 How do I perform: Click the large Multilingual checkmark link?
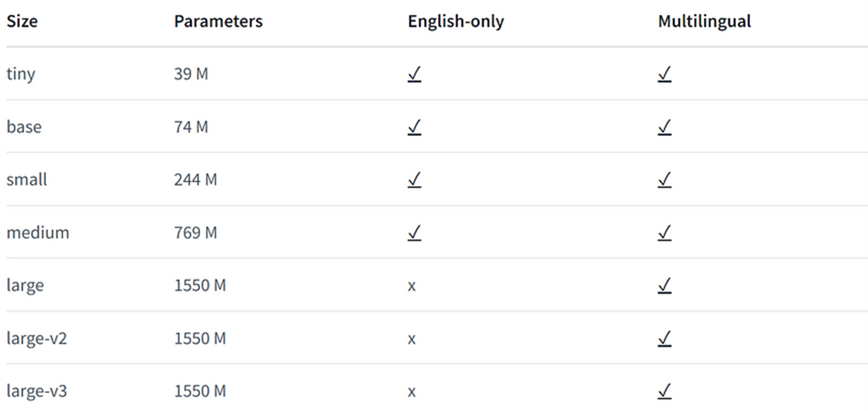click(x=664, y=285)
